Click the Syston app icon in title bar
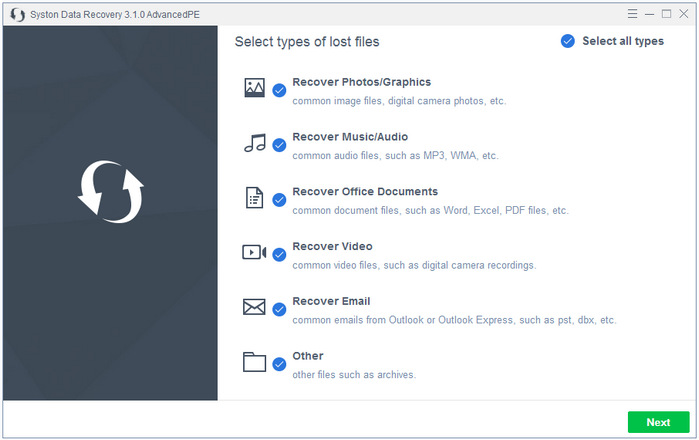 [x=17, y=14]
